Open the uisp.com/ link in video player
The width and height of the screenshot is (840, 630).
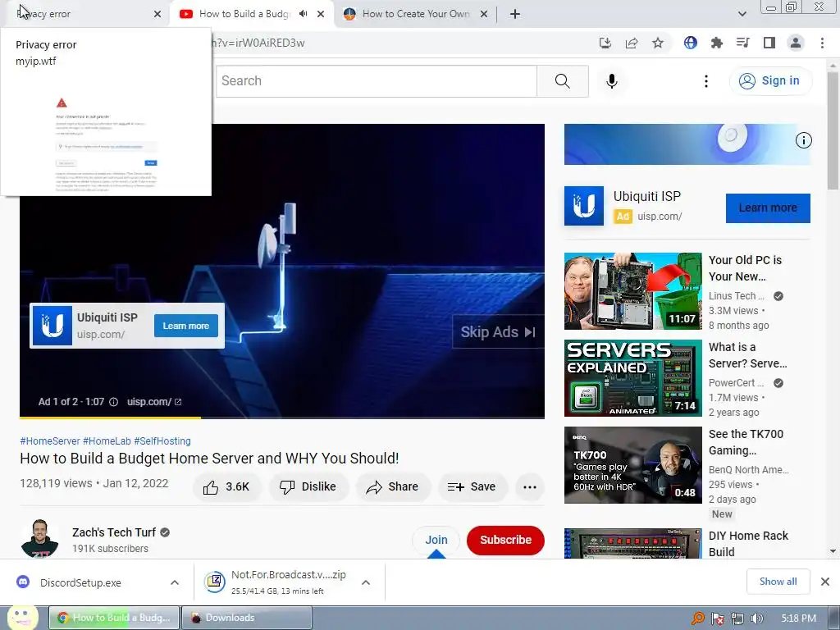pos(154,402)
